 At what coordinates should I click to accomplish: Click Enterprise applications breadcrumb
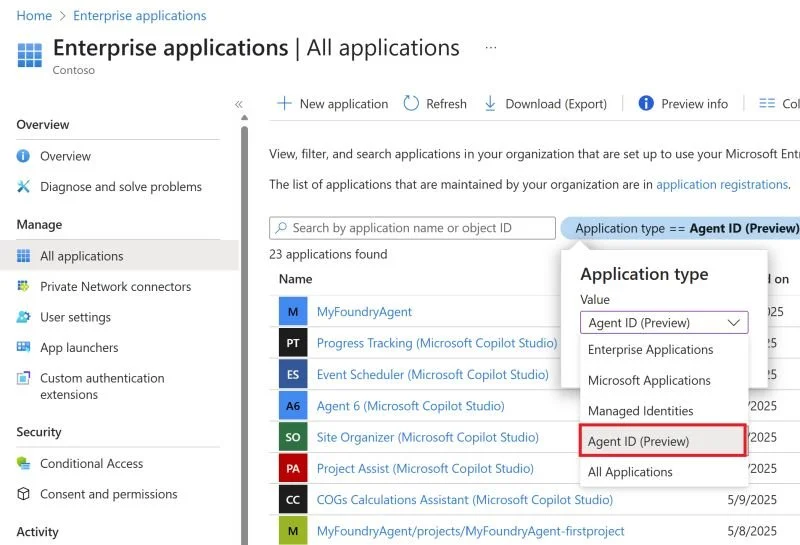(x=140, y=16)
